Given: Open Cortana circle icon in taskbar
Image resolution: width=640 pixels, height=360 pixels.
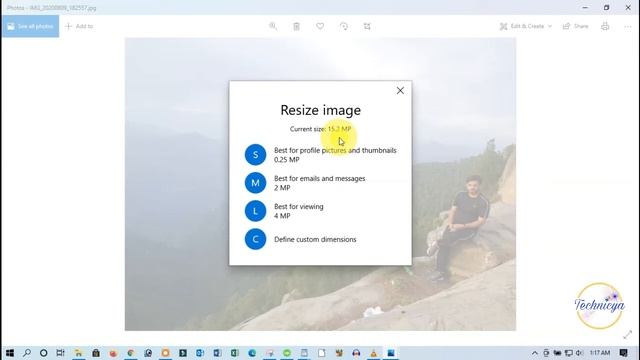Looking at the screenshot, I should coord(44,353).
